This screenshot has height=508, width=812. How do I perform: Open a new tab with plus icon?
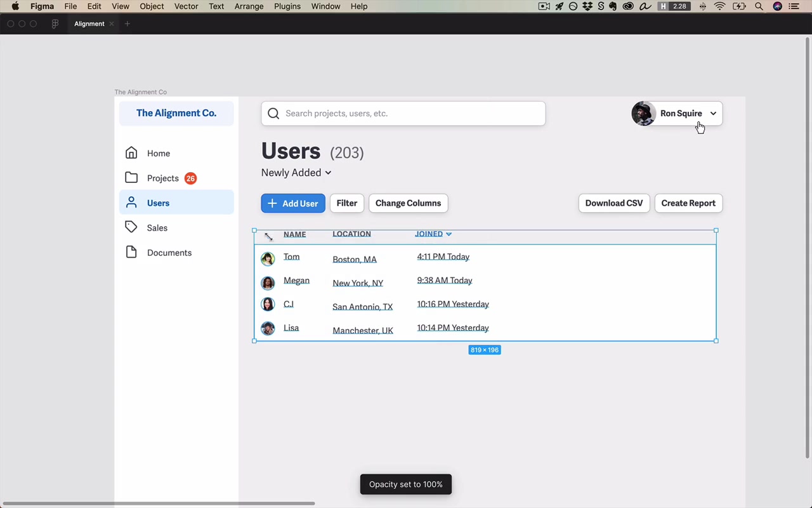pyautogui.click(x=127, y=23)
